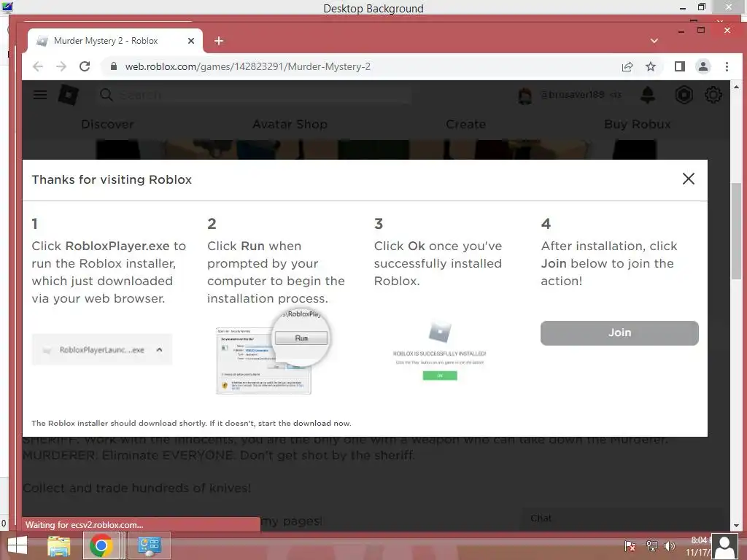
Task: Click the user avatar in the taskbar corner
Action: (725, 547)
